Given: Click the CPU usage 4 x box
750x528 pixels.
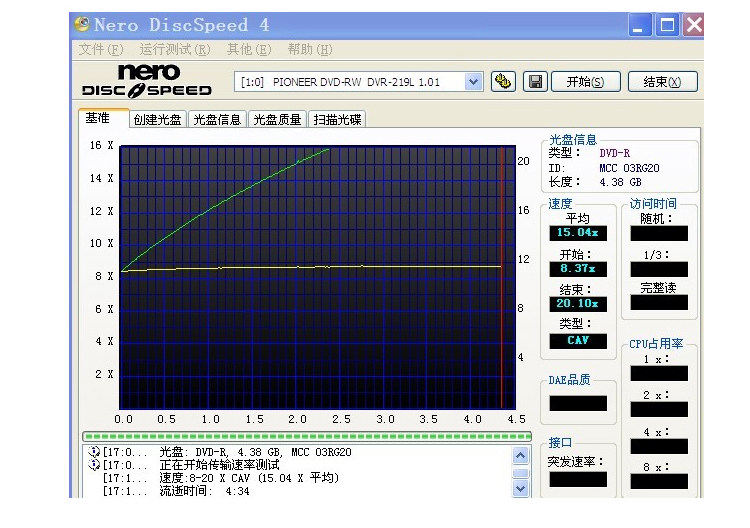Looking at the screenshot, I should pyautogui.click(x=659, y=446).
